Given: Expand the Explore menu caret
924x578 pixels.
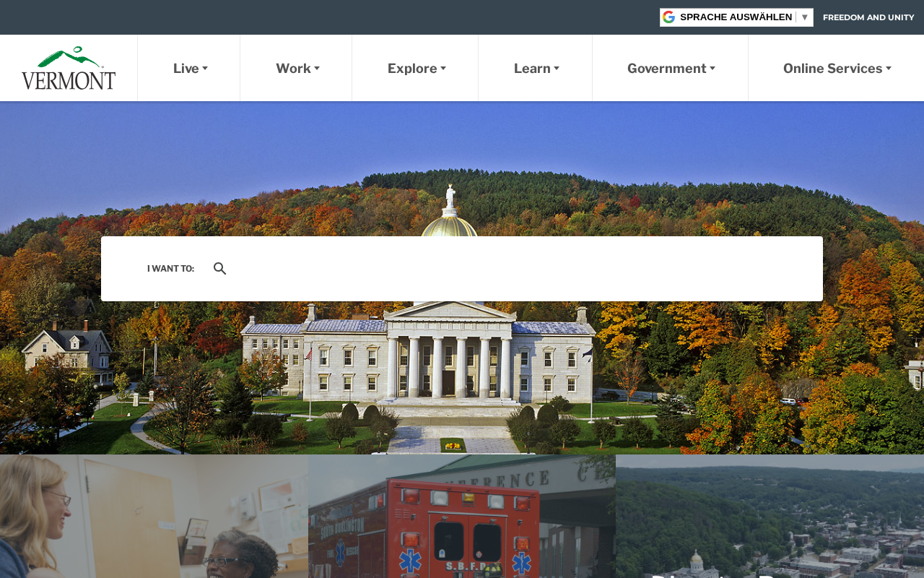Looking at the screenshot, I should click(443, 69).
